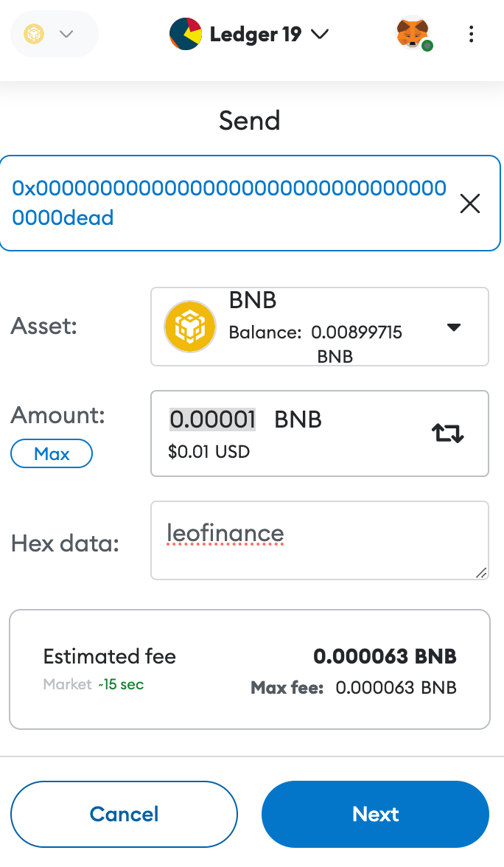This screenshot has height=867, width=504.
Task: Click the recipient address text 0x...dead
Action: point(228,203)
